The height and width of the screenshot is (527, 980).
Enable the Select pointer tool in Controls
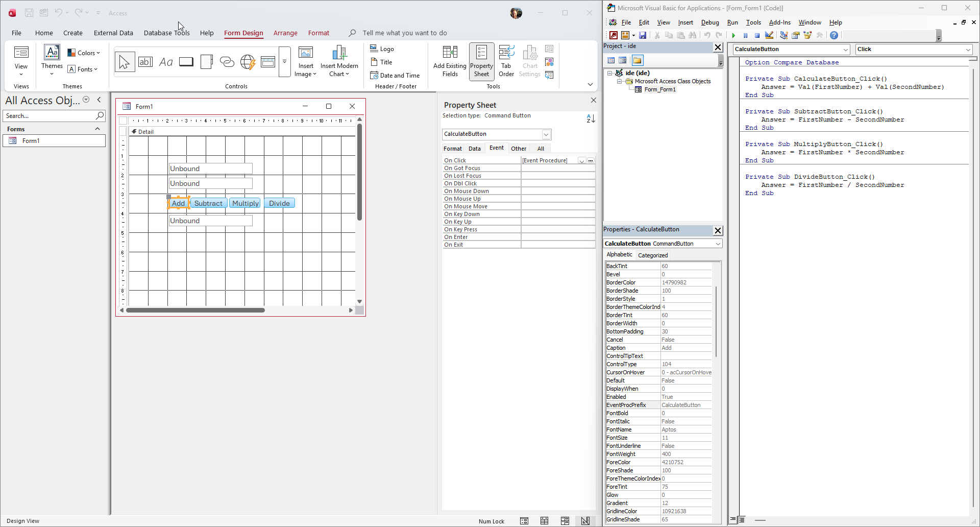point(125,62)
